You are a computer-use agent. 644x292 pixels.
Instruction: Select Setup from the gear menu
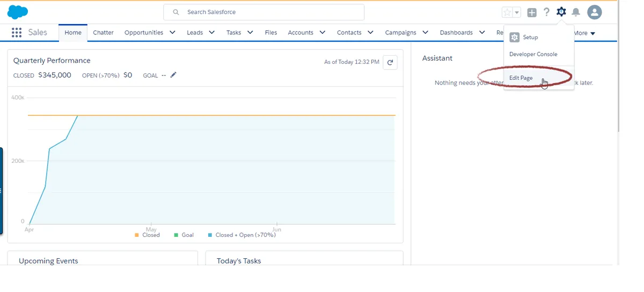pos(539,38)
